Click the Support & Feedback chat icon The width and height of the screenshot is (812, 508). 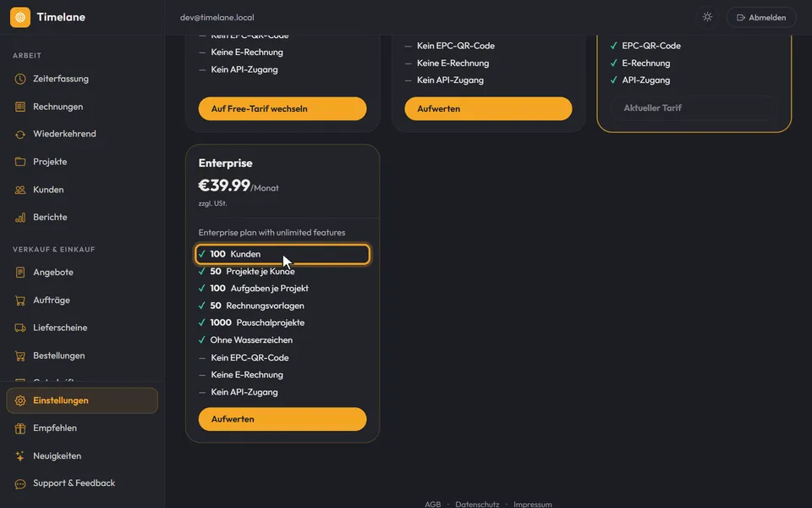pyautogui.click(x=20, y=483)
